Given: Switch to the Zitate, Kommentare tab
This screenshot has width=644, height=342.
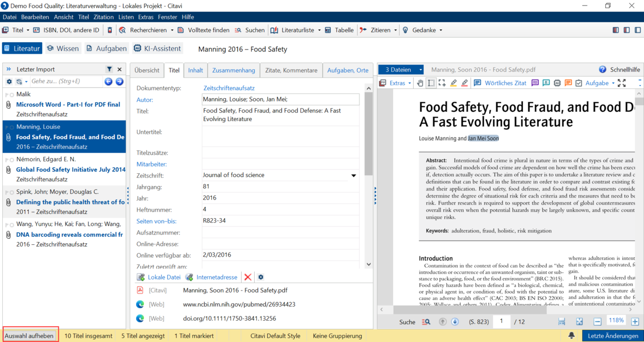Looking at the screenshot, I should click(x=291, y=70).
